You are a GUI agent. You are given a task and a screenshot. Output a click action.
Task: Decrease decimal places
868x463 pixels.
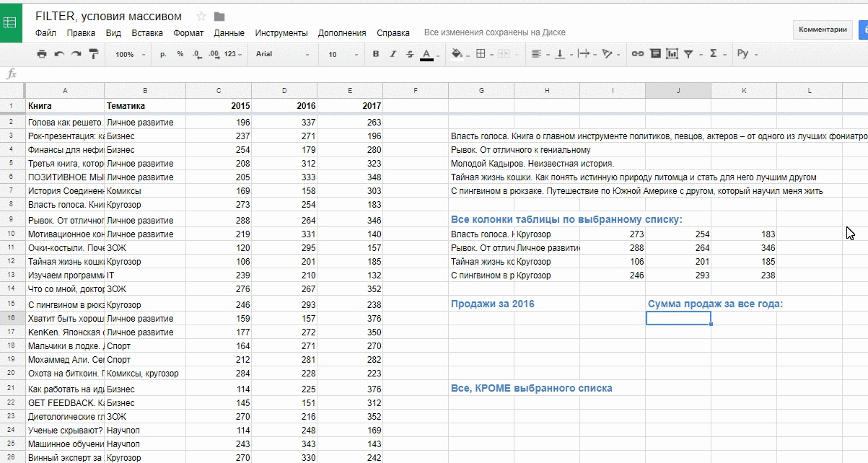[x=198, y=54]
